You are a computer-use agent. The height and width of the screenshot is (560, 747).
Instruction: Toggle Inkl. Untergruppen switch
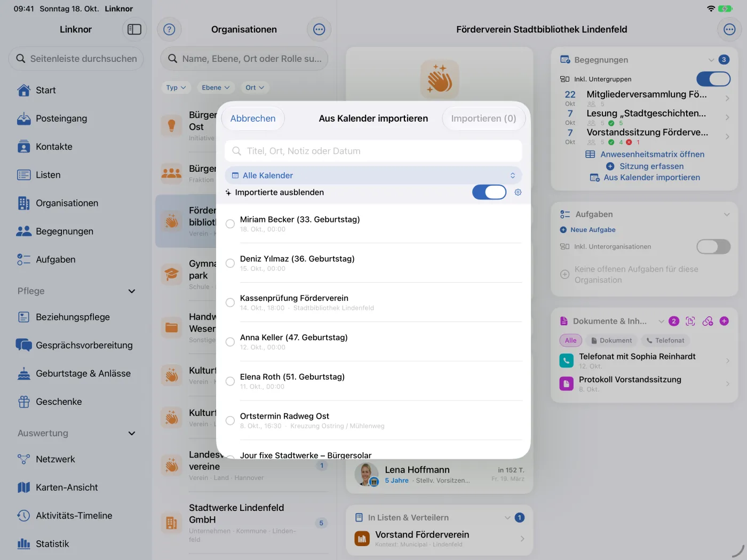pos(713,79)
